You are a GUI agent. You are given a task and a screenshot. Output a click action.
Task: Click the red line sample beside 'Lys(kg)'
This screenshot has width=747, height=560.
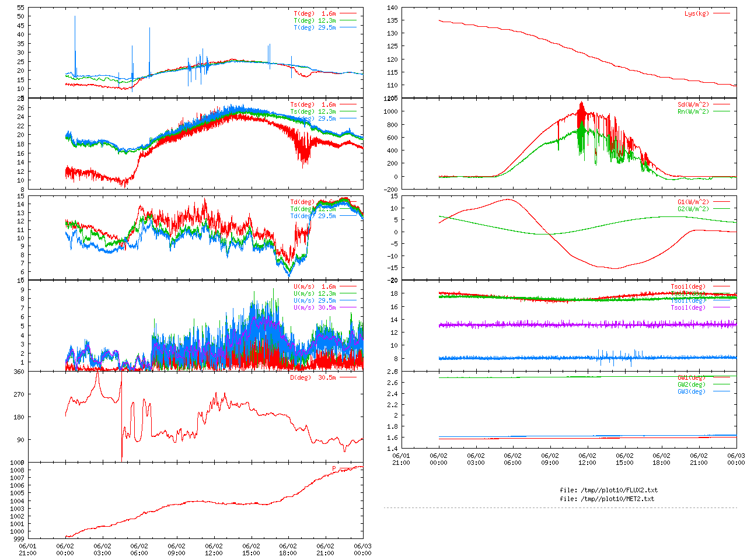(x=721, y=13)
